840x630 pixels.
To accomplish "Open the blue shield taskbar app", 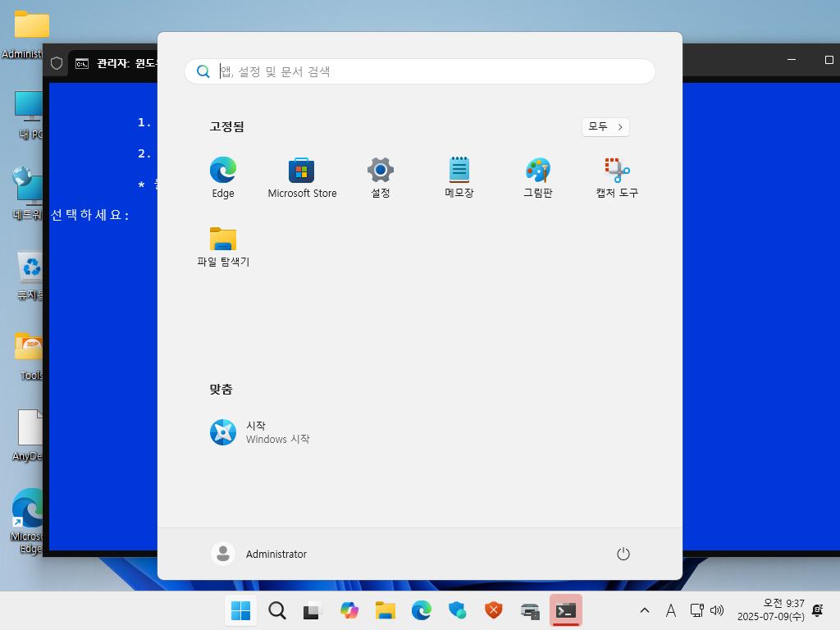I will point(458,610).
